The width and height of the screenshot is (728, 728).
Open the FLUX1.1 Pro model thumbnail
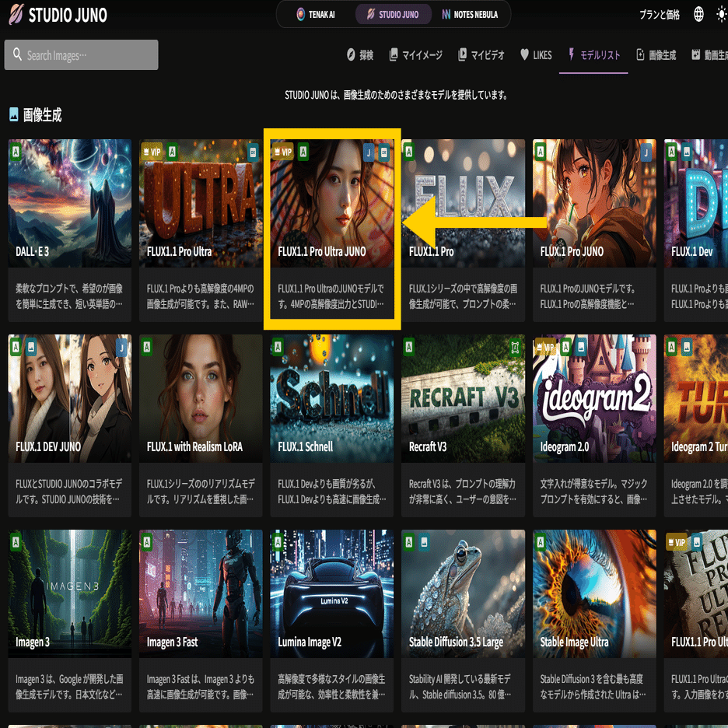pyautogui.click(x=464, y=203)
